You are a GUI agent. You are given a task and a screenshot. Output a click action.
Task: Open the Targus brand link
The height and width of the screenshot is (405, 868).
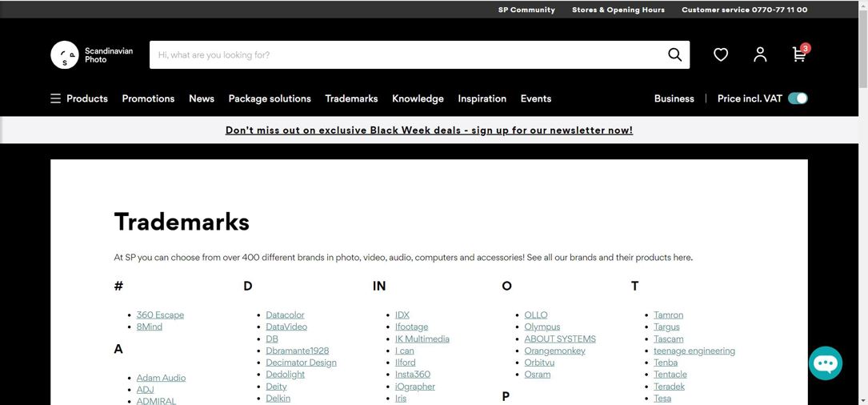click(x=666, y=327)
